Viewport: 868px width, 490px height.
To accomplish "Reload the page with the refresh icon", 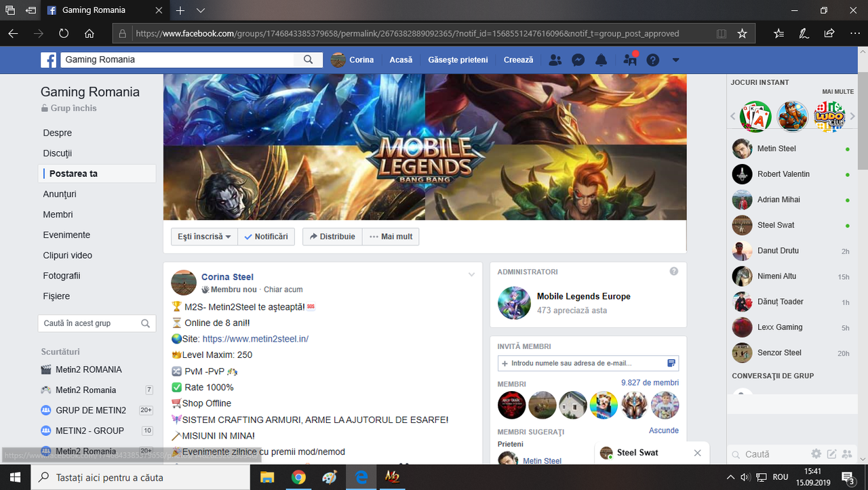I will pos(64,33).
